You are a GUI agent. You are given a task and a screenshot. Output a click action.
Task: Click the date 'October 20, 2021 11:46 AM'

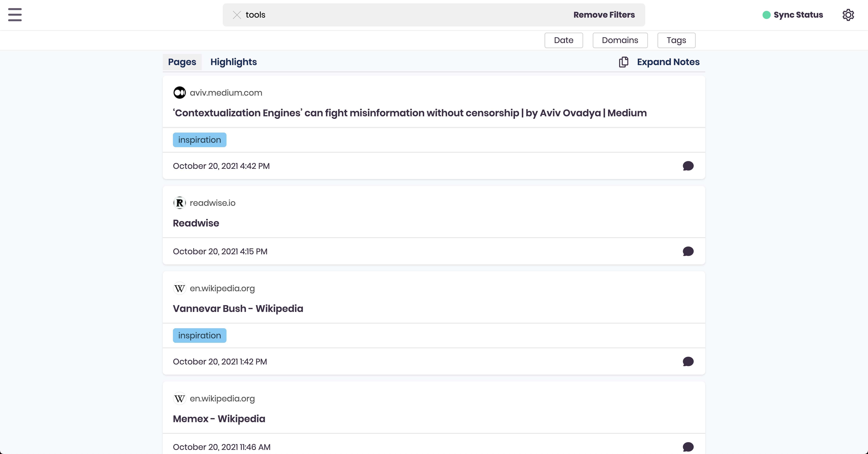click(221, 447)
